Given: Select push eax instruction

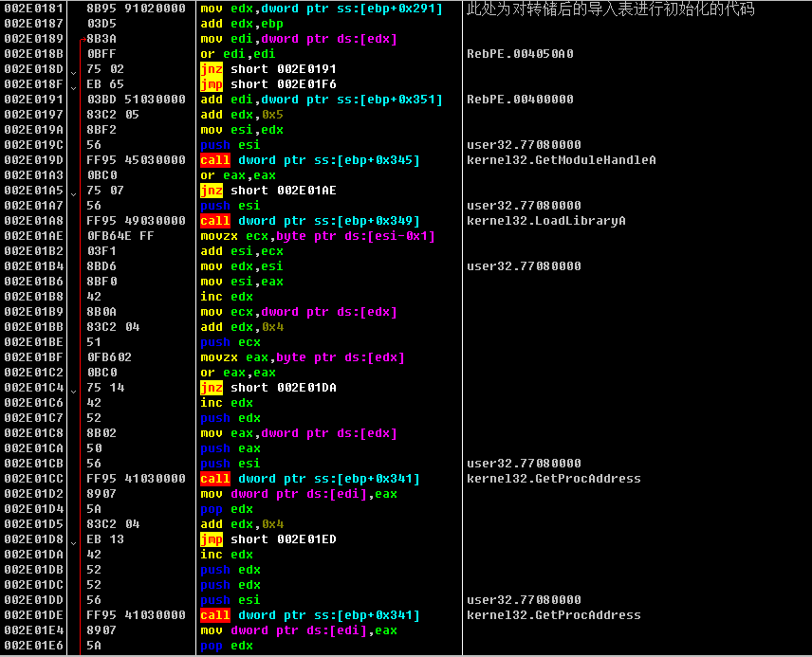Looking at the screenshot, I should (x=231, y=448).
